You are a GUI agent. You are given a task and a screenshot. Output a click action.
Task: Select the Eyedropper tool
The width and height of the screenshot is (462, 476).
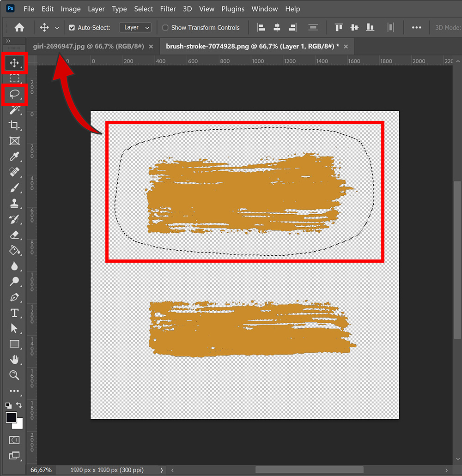[x=14, y=157]
